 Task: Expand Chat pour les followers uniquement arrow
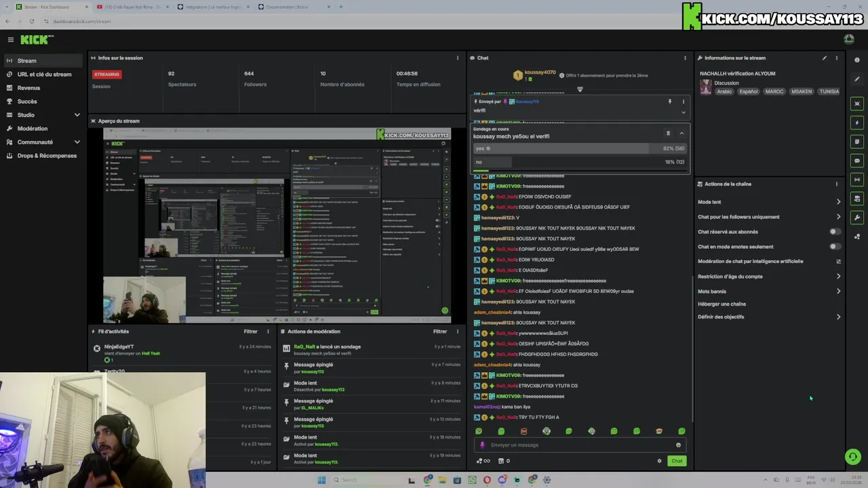(x=838, y=217)
